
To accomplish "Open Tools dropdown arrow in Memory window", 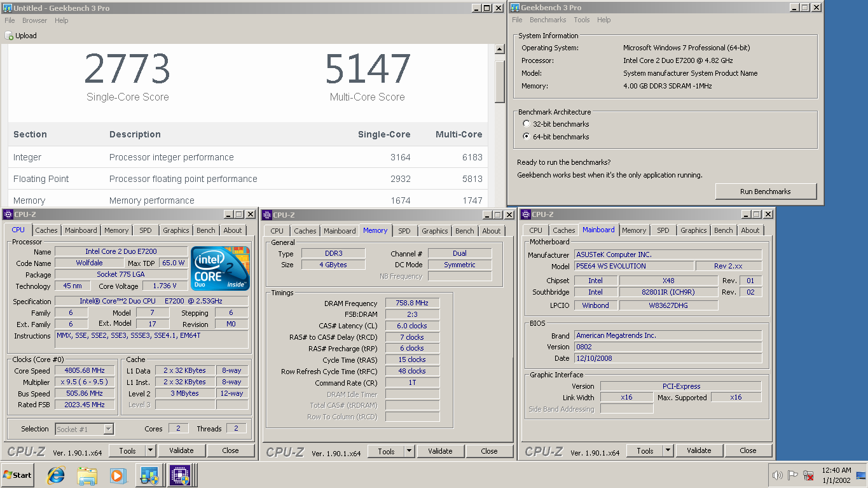I will (410, 451).
